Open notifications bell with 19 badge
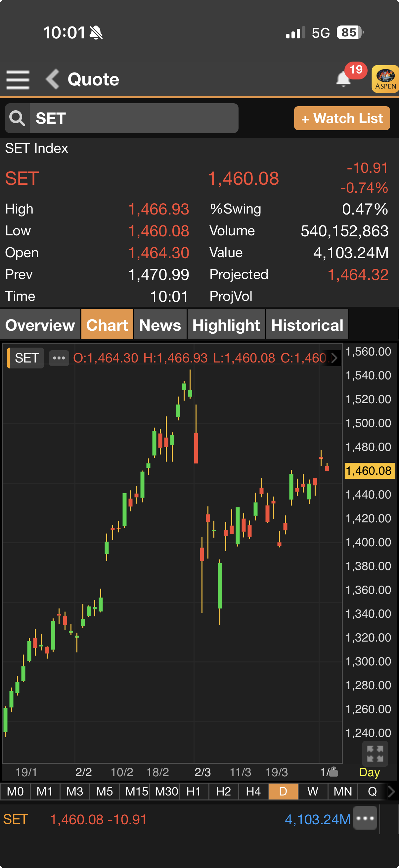The width and height of the screenshot is (399, 868). (x=343, y=79)
